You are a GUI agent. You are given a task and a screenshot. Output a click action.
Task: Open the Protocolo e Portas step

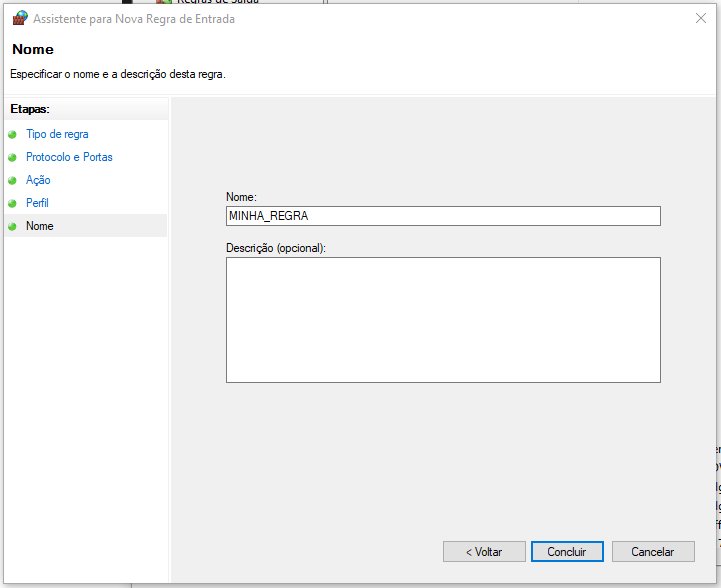tap(69, 157)
